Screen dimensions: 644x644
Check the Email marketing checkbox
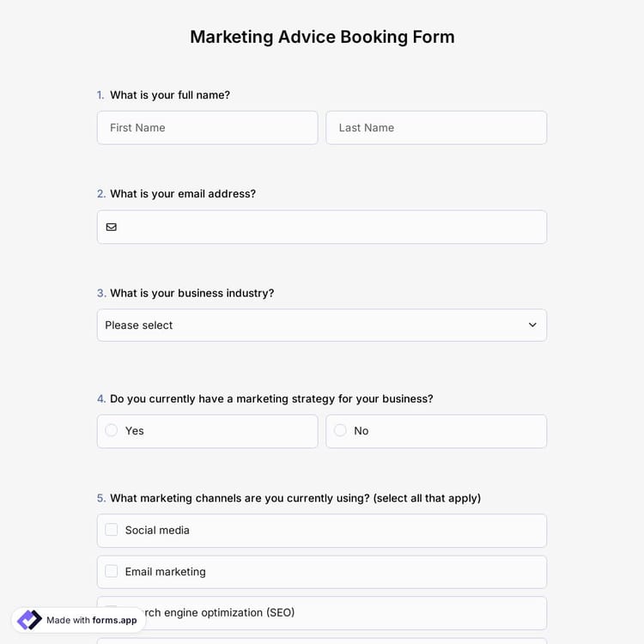pyautogui.click(x=112, y=571)
